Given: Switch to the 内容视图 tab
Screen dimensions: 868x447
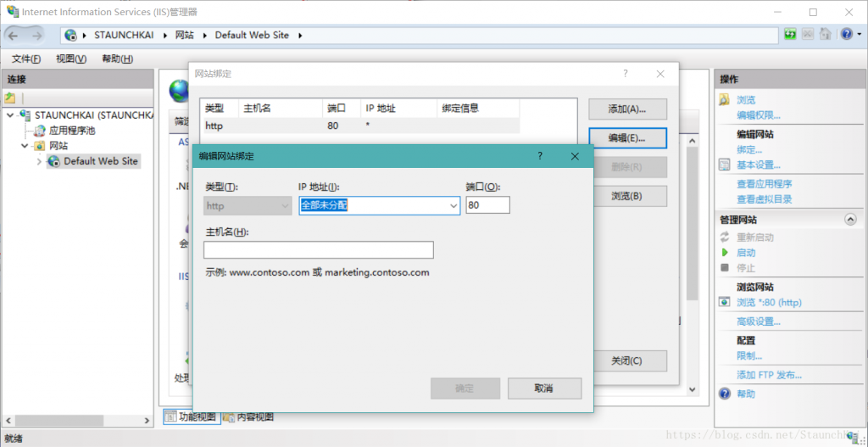Looking at the screenshot, I should 248,417.
